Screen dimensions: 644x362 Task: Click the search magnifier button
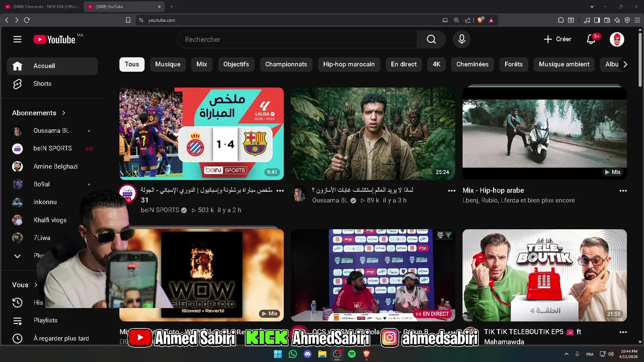tap(431, 39)
